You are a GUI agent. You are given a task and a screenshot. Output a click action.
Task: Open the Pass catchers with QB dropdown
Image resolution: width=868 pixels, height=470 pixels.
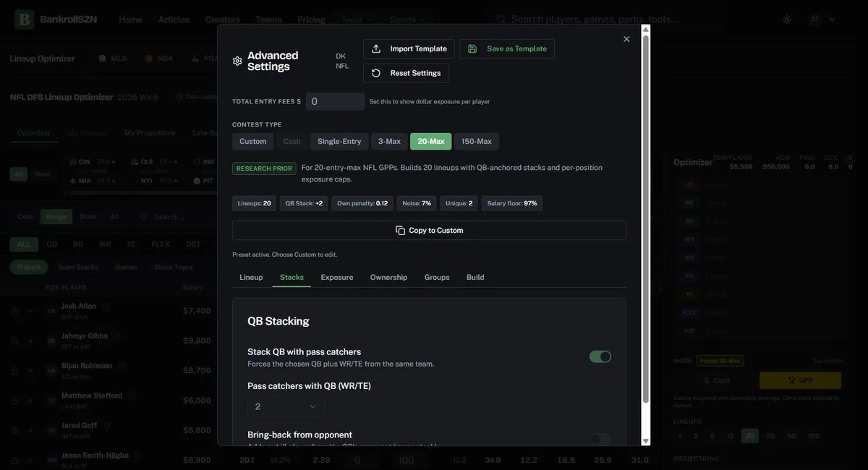(286, 406)
